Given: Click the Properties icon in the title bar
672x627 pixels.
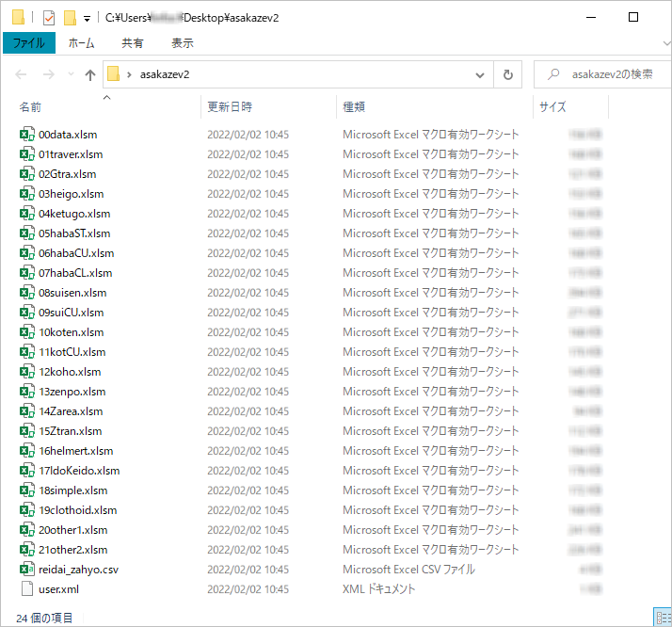Looking at the screenshot, I should click(49, 17).
